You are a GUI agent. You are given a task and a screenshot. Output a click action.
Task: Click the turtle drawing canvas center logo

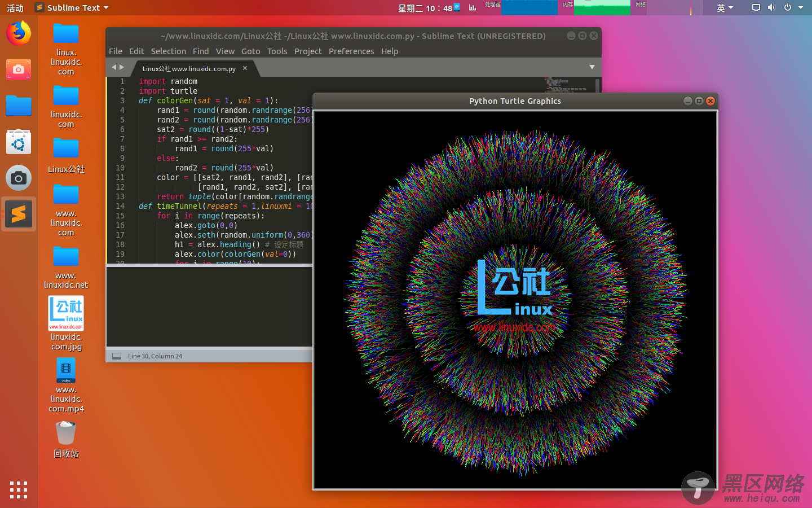515,295
